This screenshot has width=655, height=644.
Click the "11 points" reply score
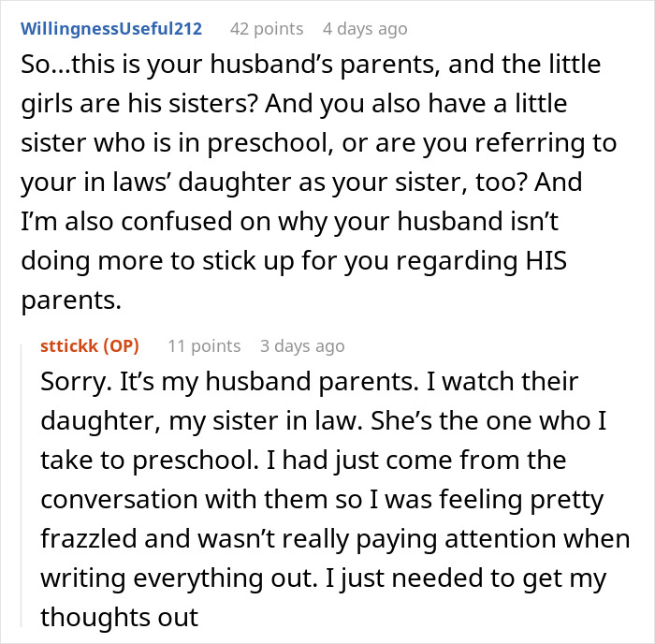[204, 346]
